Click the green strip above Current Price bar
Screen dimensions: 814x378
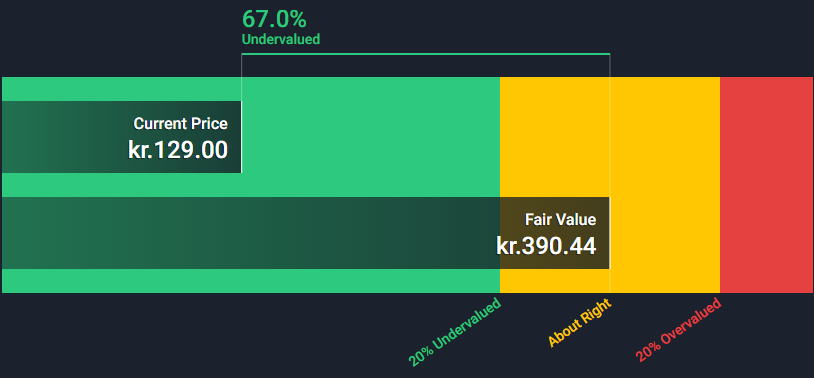(x=121, y=89)
